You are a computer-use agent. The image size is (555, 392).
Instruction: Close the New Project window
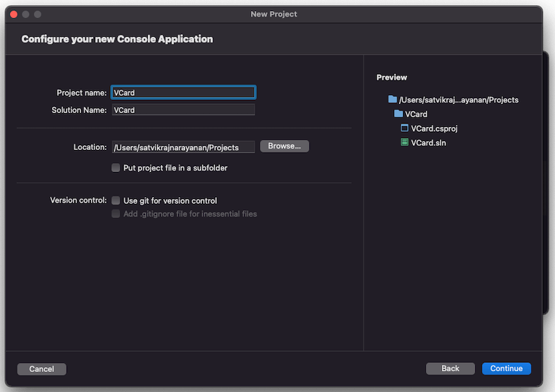[x=14, y=14]
